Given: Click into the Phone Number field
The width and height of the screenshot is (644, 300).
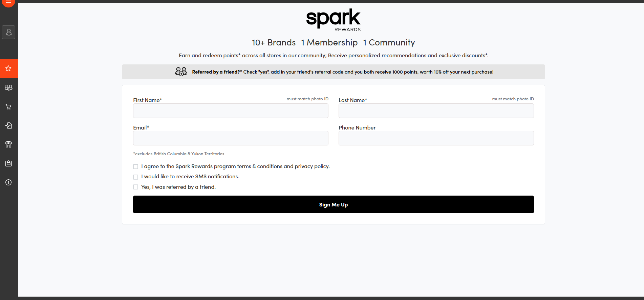Looking at the screenshot, I should [436, 138].
